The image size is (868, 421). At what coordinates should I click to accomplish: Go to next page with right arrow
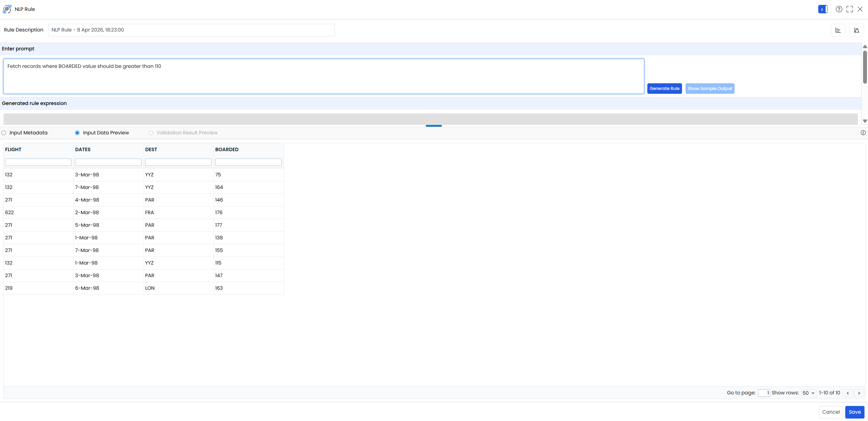[859, 393]
